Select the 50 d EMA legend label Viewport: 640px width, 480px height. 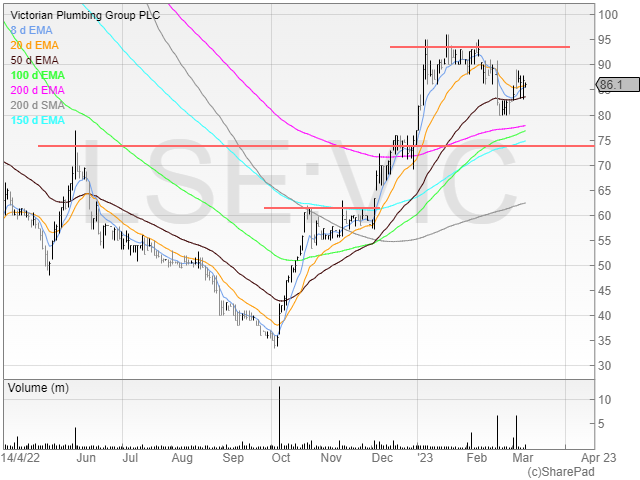35,60
